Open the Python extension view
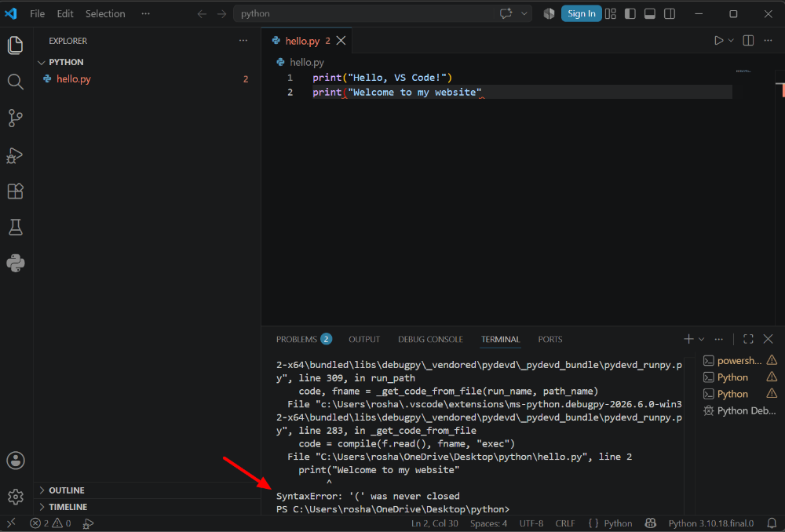 [16, 263]
